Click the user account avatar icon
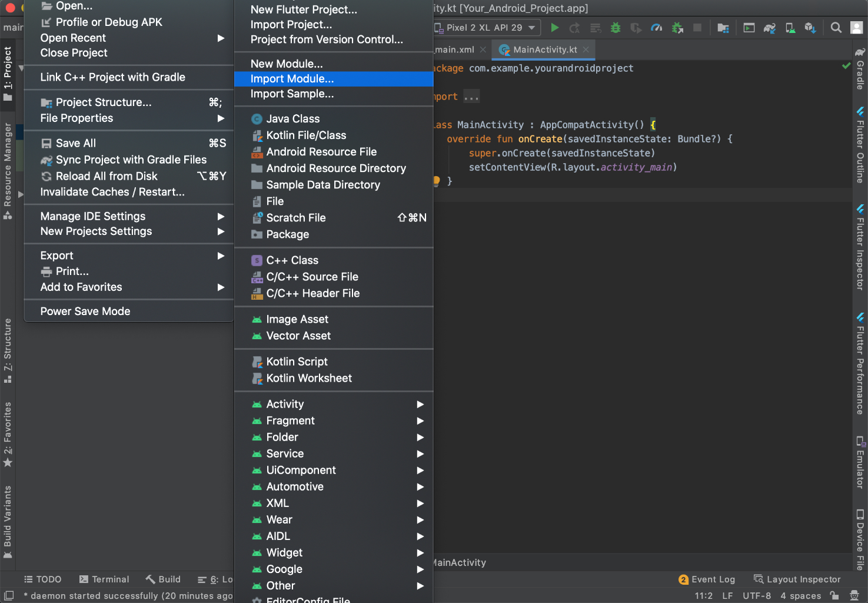This screenshot has height=603, width=868. (857, 28)
